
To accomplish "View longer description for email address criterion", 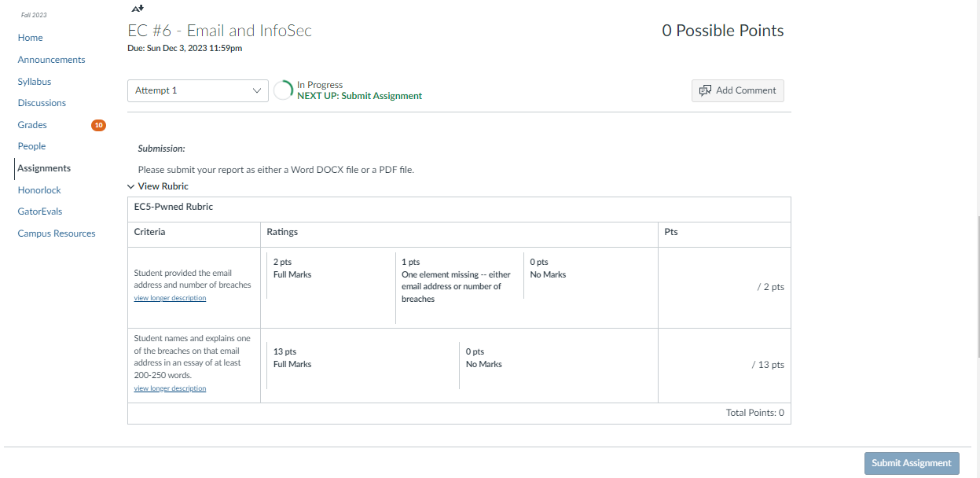I will 170,298.
